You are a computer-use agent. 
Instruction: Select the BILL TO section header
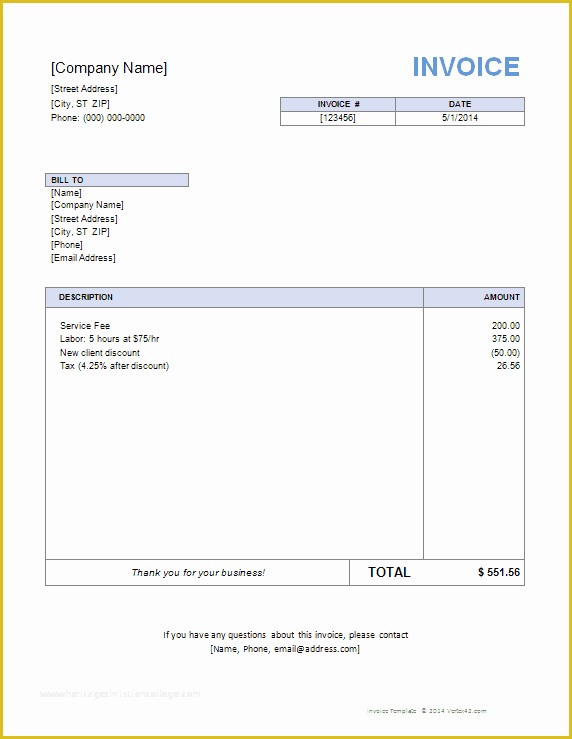tap(117, 180)
